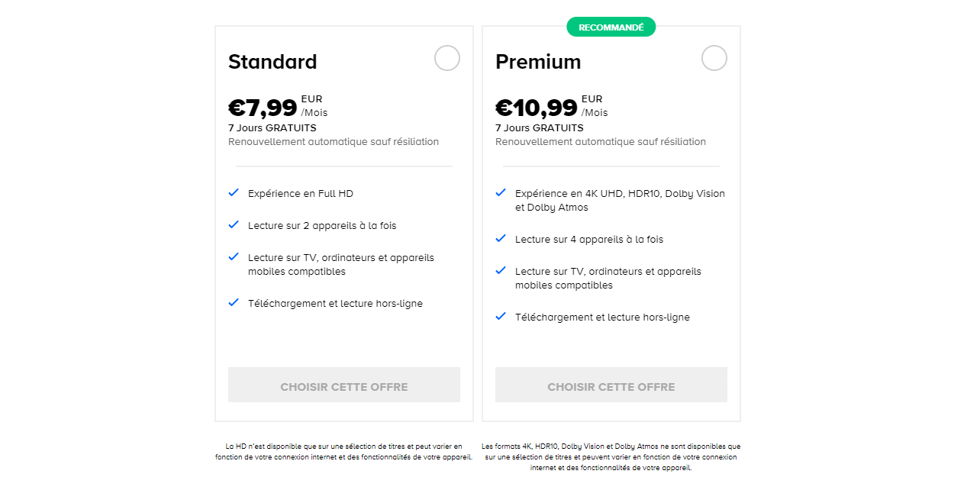The height and width of the screenshot is (490, 980).
Task: Click the 7 Jours GRATUITS text under Standard
Action: (x=272, y=127)
